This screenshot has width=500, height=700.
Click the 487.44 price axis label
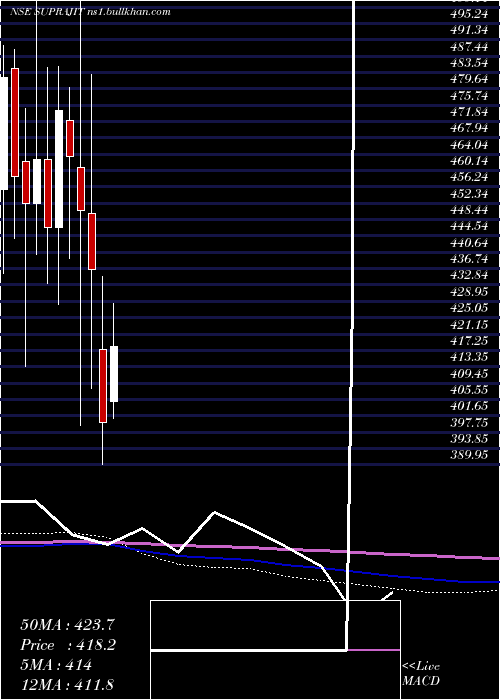[469, 46]
